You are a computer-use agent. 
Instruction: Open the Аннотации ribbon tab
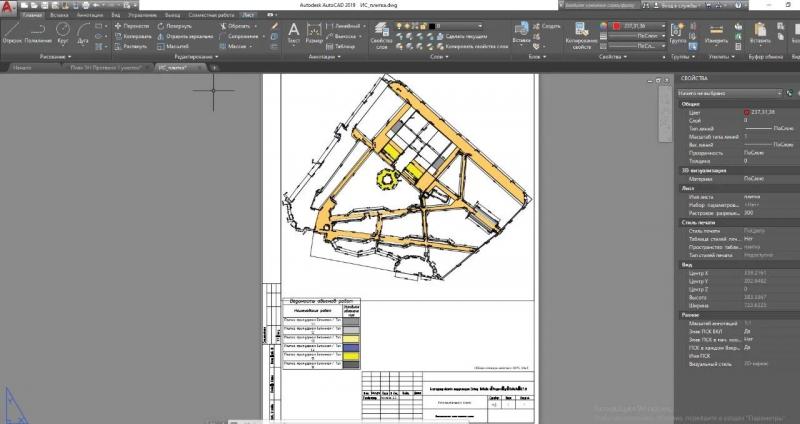coord(90,15)
